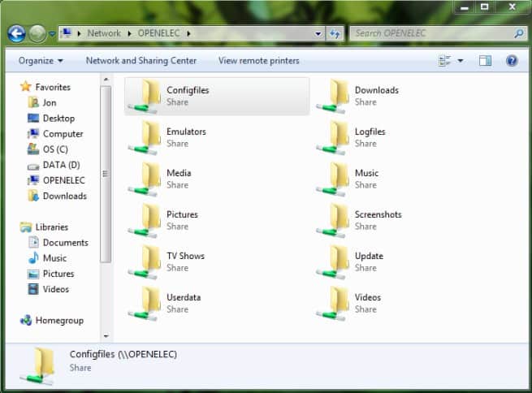Click the navigation pane scroll down arrow
The height and width of the screenshot is (393, 532).
106,336
